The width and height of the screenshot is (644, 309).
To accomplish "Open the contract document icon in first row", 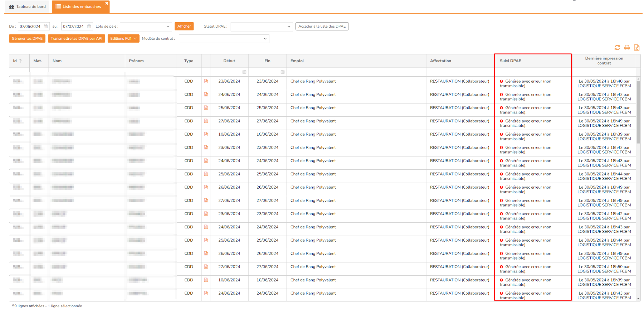I will pos(206,81).
